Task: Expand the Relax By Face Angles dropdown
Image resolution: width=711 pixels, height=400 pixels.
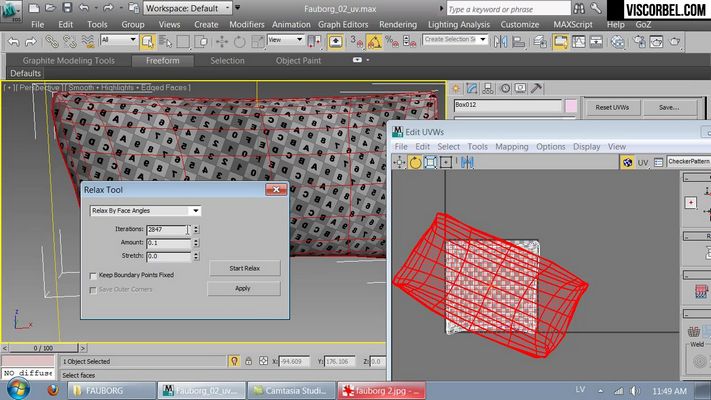Action: 146,211
